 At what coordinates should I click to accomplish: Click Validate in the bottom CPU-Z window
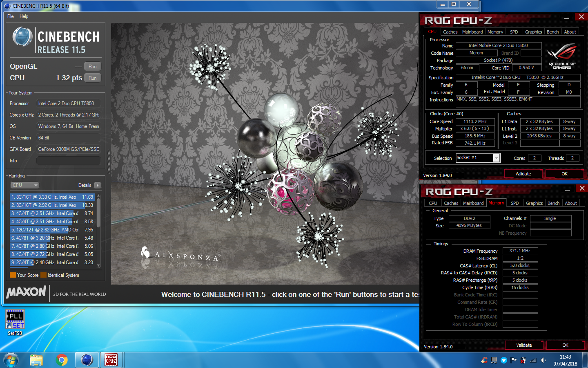coord(524,345)
